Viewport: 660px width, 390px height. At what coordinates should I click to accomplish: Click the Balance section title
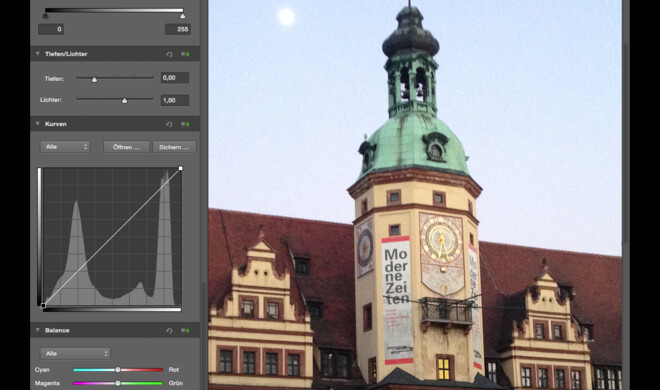tap(57, 330)
